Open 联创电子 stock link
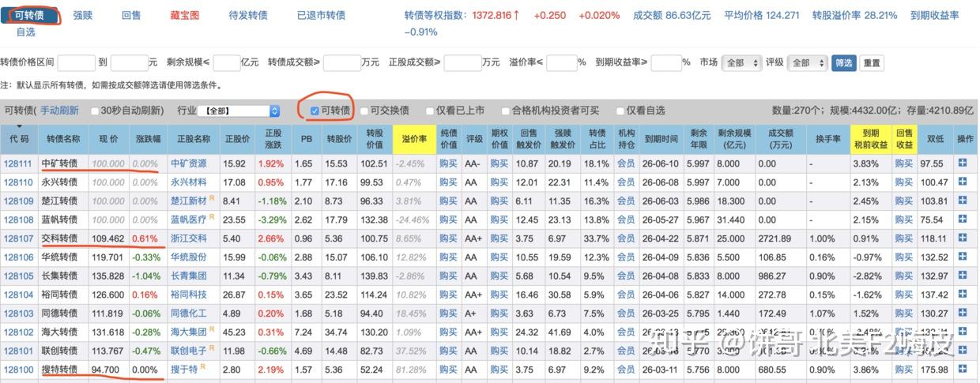Screen dimensions: 980x383 (x=189, y=350)
